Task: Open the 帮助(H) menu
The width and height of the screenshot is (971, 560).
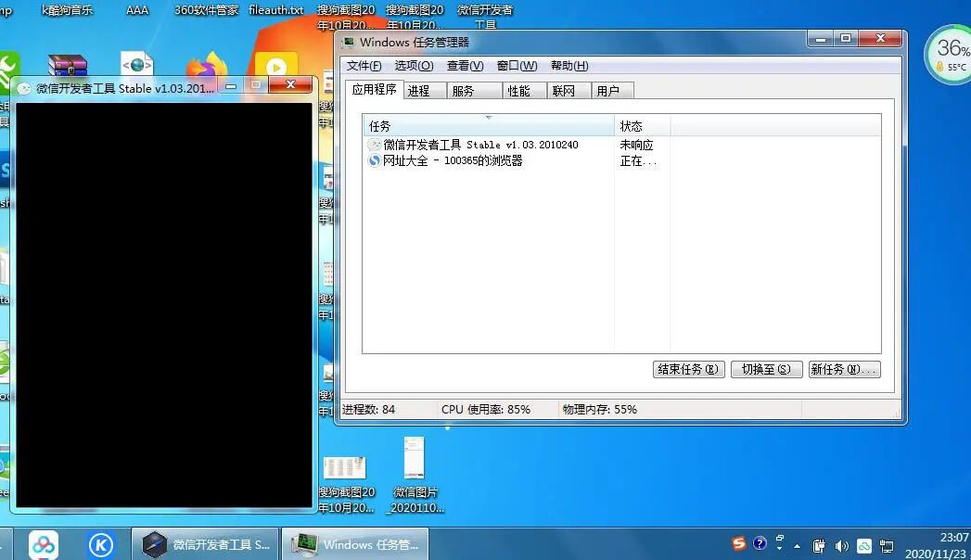Action: [569, 66]
